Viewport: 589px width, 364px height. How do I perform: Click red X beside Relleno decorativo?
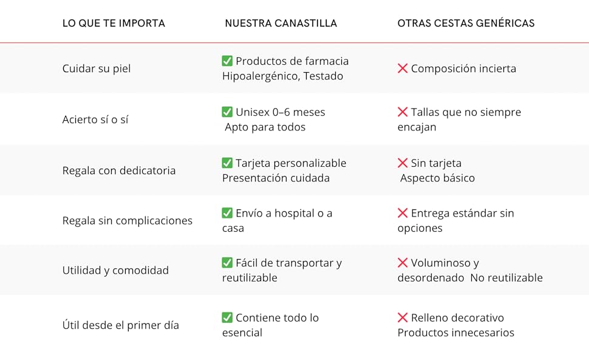click(403, 317)
